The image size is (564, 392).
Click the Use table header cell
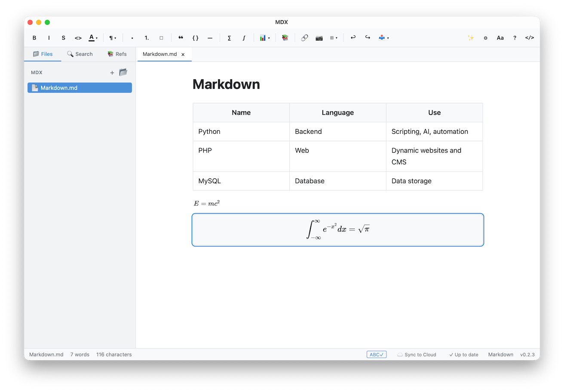(x=435, y=113)
